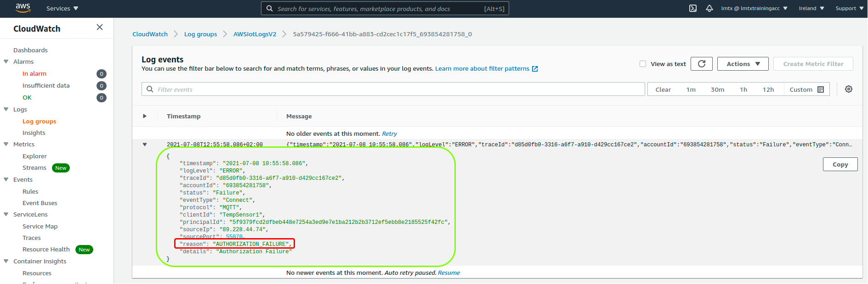Image resolution: width=868 pixels, height=284 pixels.
Task: Click Resume auto retry link
Action: (x=448, y=273)
